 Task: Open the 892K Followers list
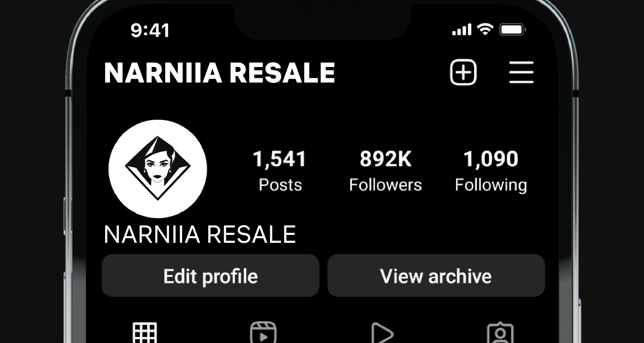385,171
